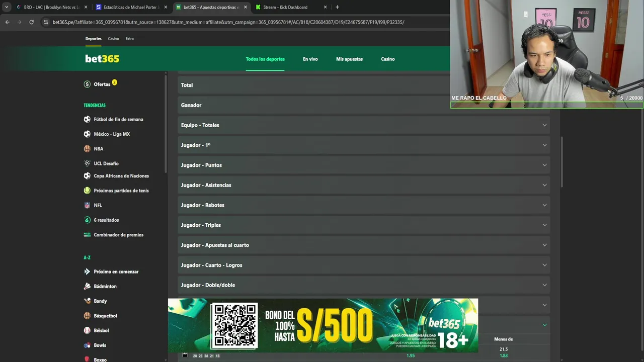Click the Fútbol de fin de semana ball icon
Screen dimensions: 644x362
click(87, 119)
